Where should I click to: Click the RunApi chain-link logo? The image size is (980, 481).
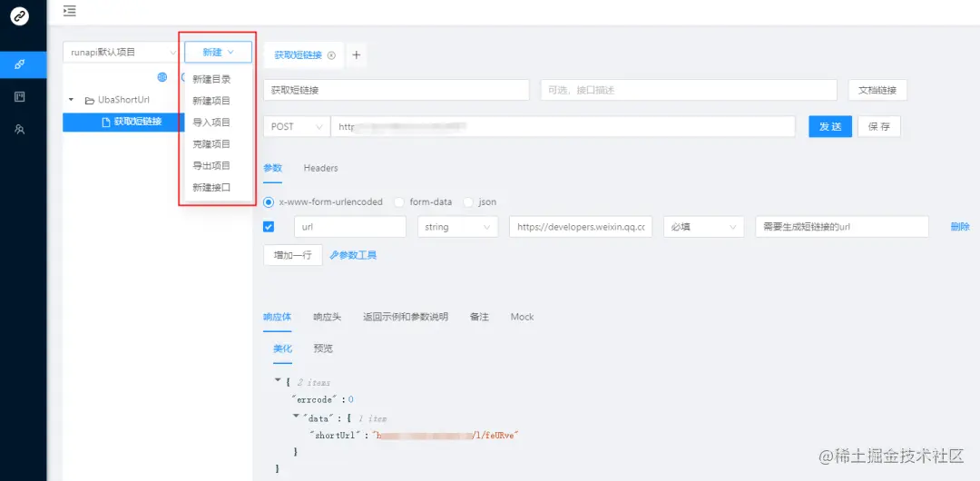pyautogui.click(x=20, y=15)
